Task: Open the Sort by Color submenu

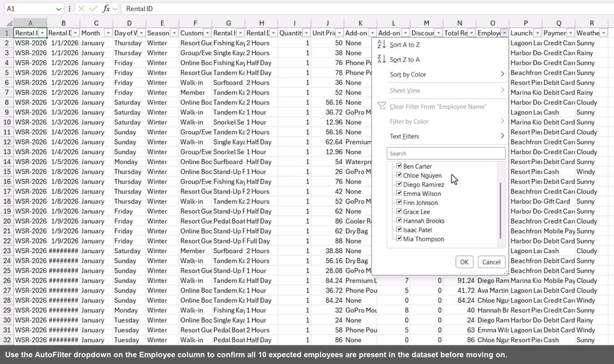Action: (441, 74)
